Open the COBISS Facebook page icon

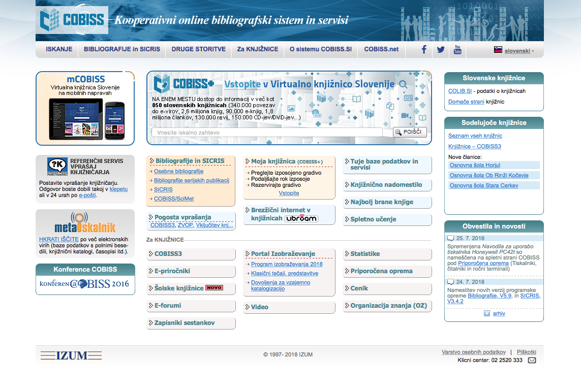(x=424, y=50)
